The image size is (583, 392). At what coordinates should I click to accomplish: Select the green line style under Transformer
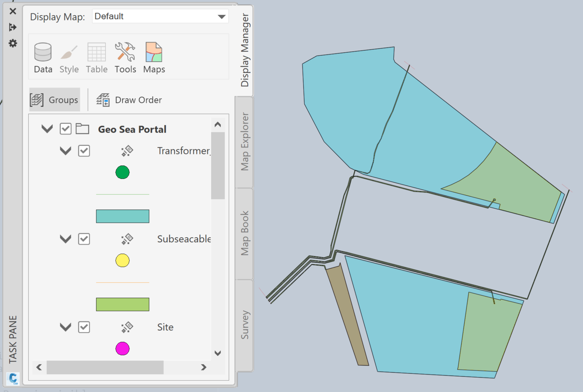[x=122, y=194]
